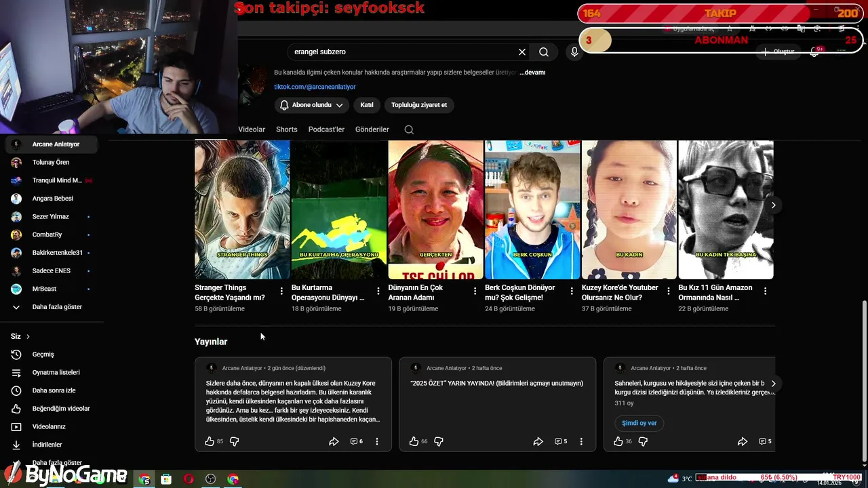
Task: Click the Oluştur create button
Action: (778, 52)
